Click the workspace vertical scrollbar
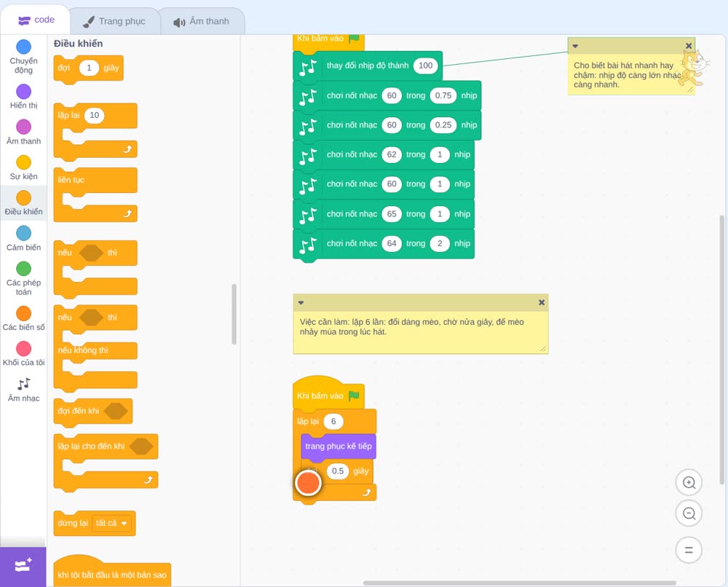Image resolution: width=728 pixels, height=587 pixels. coord(721,350)
